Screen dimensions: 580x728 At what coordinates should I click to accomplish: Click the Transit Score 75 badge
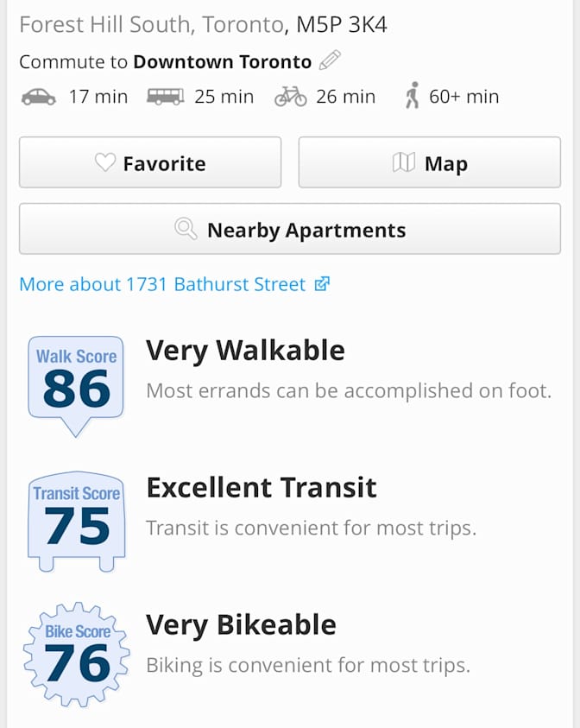pos(77,520)
